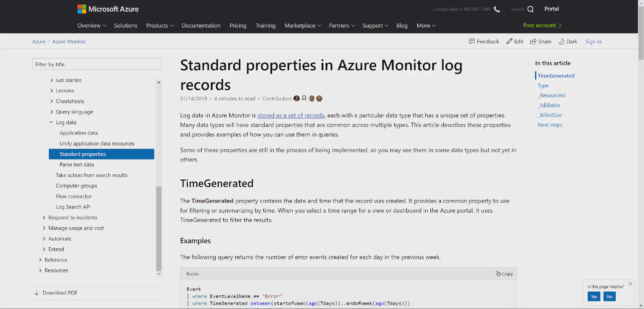
Task: Expand the Automate tree node
Action: [x=44, y=239]
